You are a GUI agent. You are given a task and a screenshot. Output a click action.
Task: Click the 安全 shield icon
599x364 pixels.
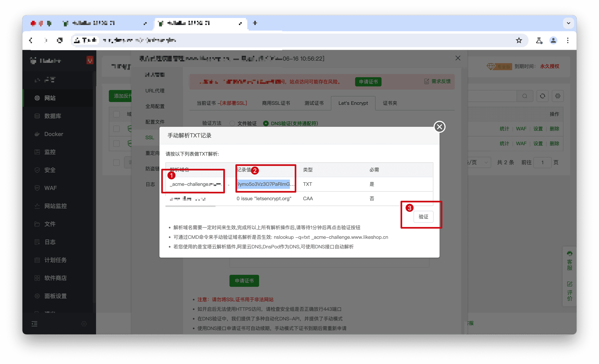click(37, 170)
